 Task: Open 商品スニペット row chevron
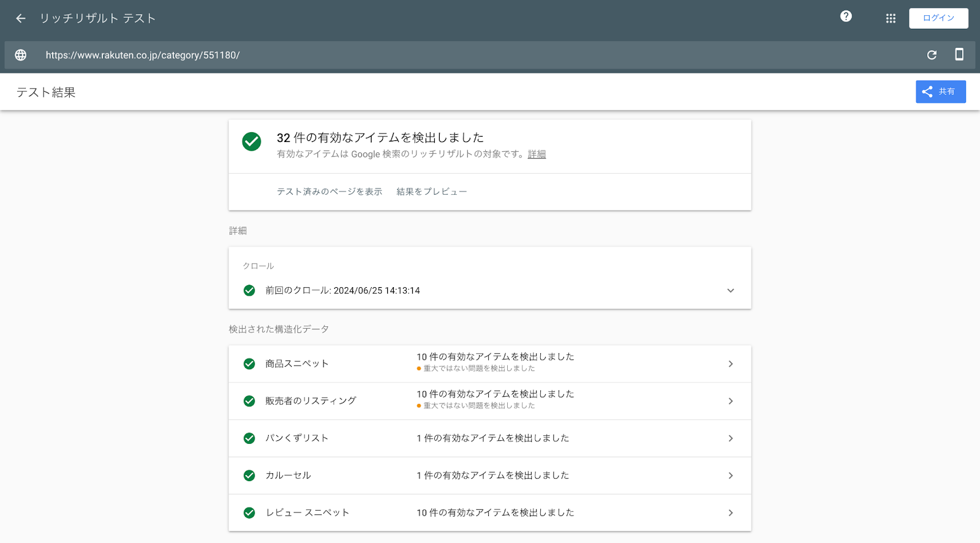click(731, 364)
